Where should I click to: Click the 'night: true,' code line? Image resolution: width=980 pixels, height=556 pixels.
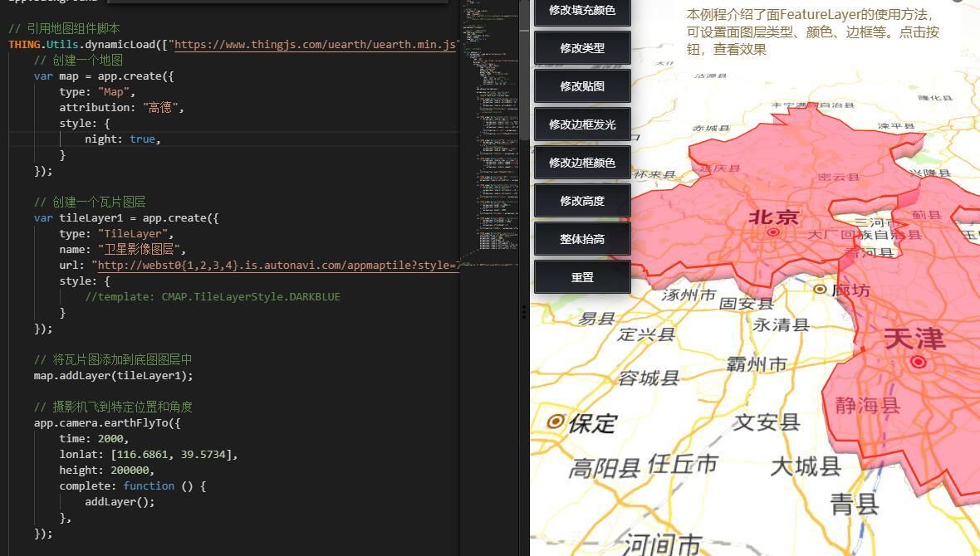pyautogui.click(x=123, y=139)
